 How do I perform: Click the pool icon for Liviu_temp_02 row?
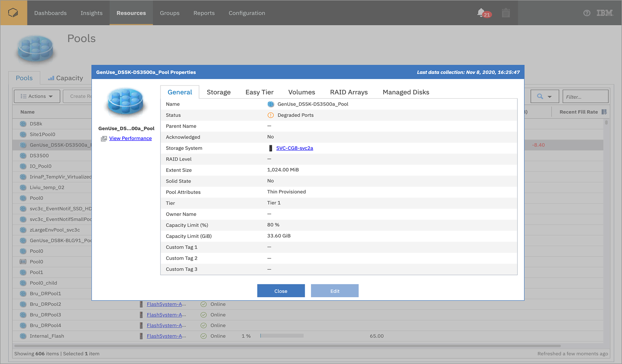point(23,188)
